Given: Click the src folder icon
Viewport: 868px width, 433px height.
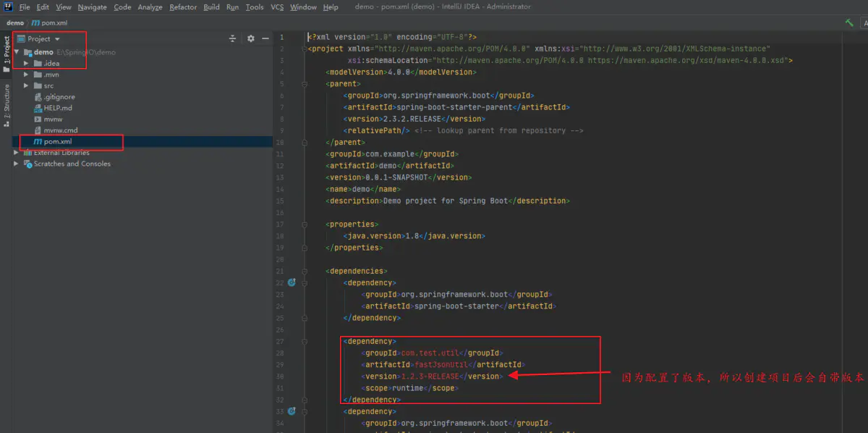Looking at the screenshot, I should tap(38, 85).
